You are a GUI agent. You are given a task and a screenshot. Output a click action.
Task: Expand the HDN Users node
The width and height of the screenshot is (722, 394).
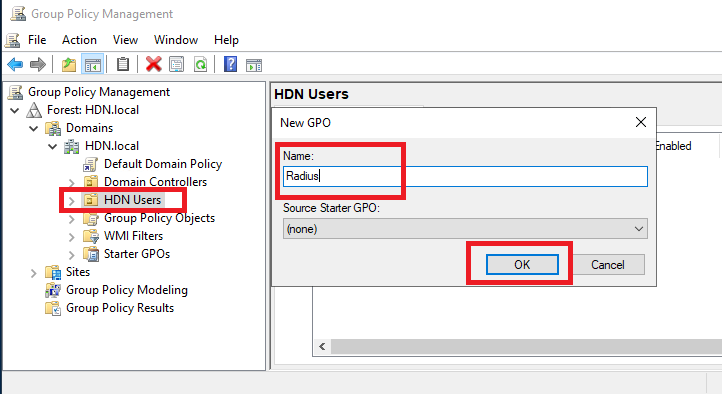pyautogui.click(x=71, y=201)
